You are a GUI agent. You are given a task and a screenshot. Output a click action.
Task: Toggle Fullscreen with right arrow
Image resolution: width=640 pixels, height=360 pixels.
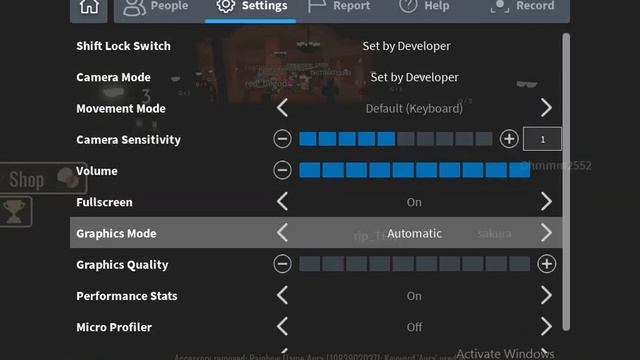pos(546,202)
